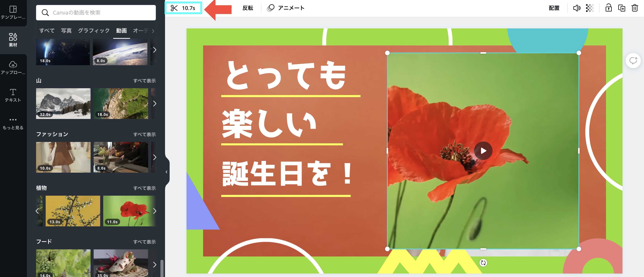The height and width of the screenshot is (277, 644).
Task: Show next videos in the earth row
Action: tap(154, 50)
